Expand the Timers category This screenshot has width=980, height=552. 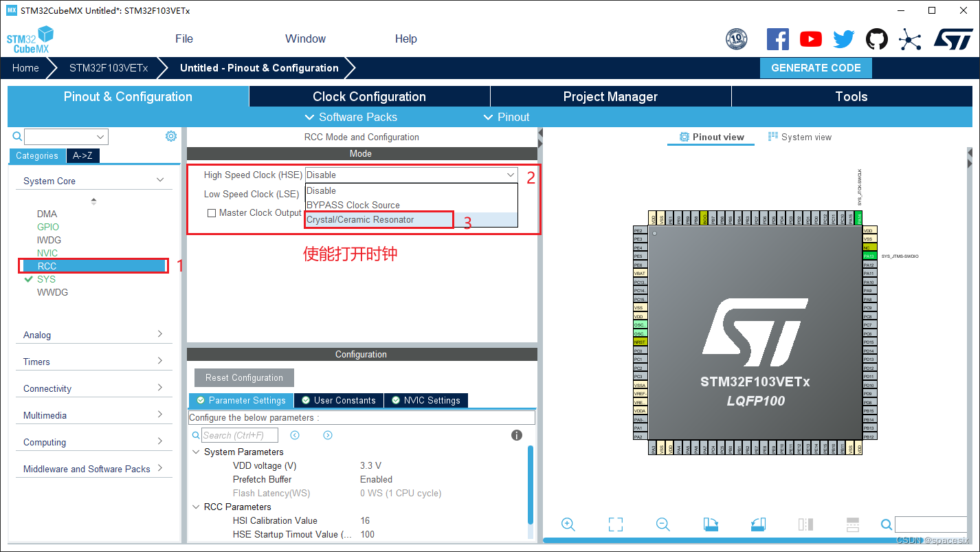[x=93, y=362]
